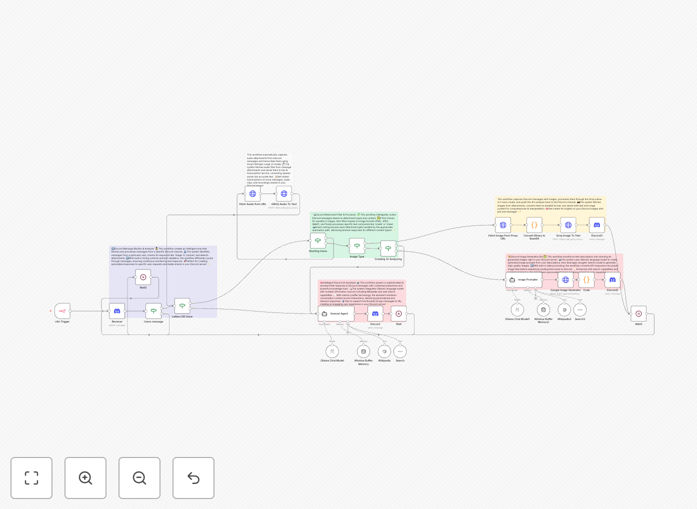
Task: Select the Discord node after General Agent
Action: click(x=375, y=313)
